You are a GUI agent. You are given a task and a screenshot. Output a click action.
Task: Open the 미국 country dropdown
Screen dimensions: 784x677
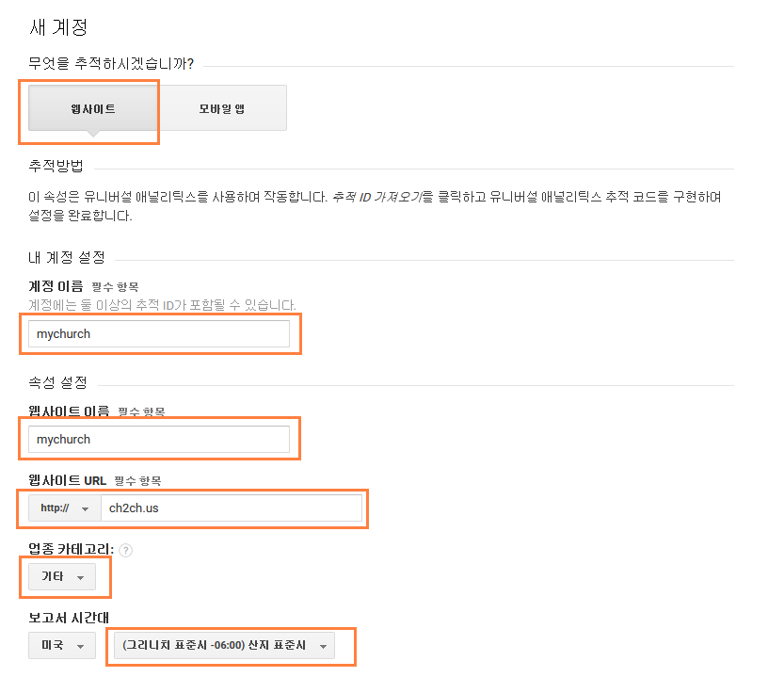tap(62, 646)
